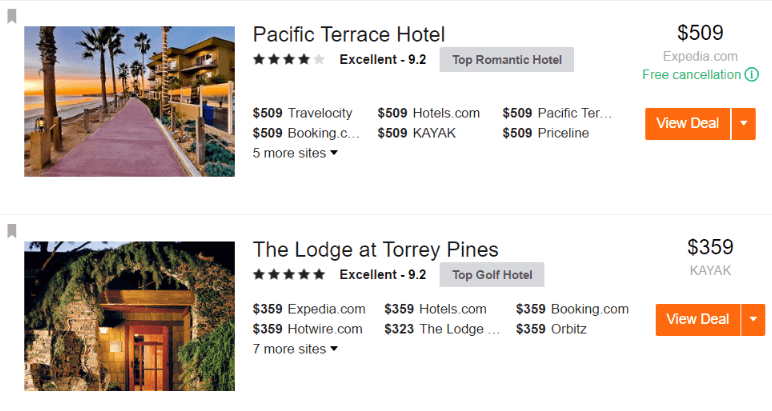Choose the $509 Travelocity price
772x411 pixels.
point(308,113)
